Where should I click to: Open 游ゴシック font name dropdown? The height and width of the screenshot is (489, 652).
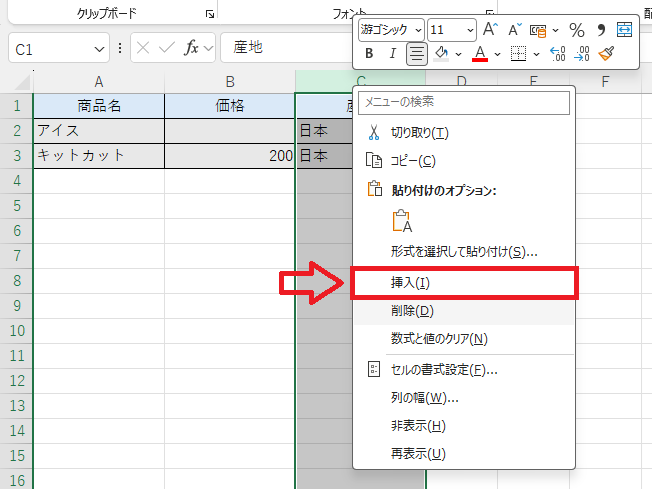418,30
